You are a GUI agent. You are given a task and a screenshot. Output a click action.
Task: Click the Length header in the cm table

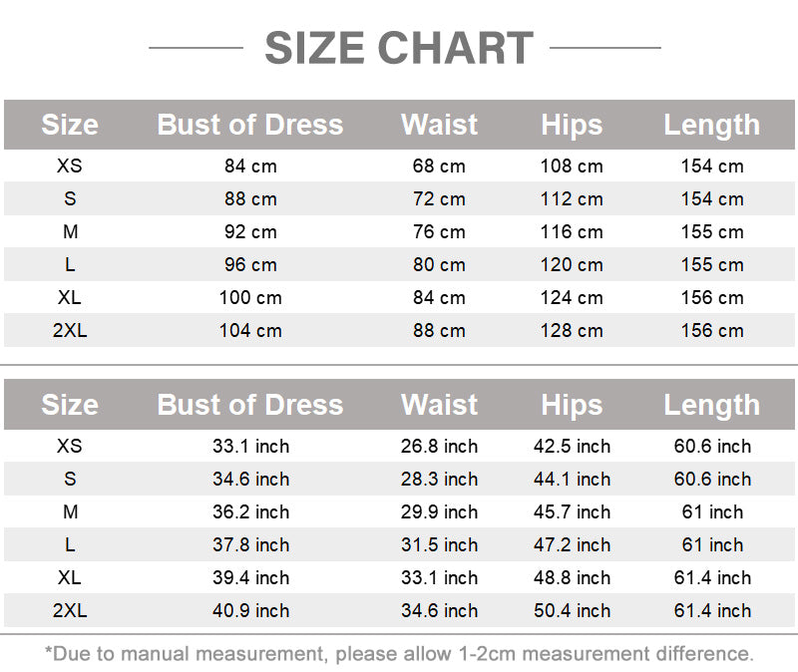[x=711, y=125]
